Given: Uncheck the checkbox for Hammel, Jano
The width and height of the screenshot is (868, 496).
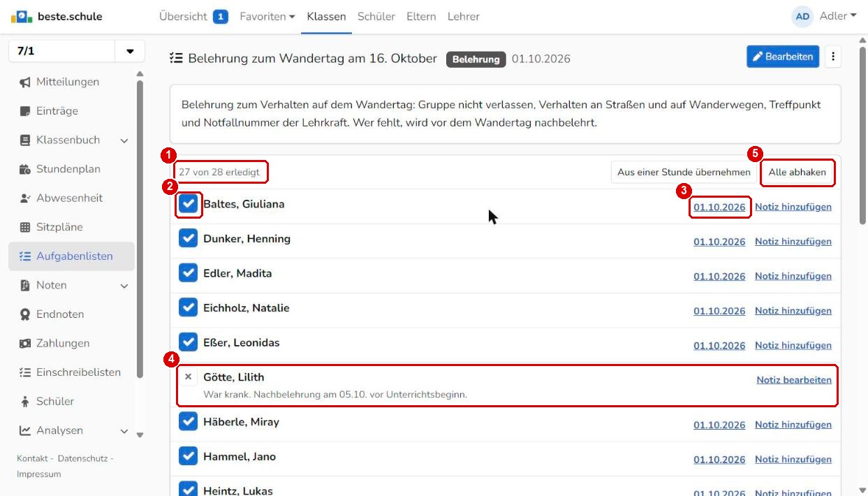Looking at the screenshot, I should pyautogui.click(x=189, y=456).
